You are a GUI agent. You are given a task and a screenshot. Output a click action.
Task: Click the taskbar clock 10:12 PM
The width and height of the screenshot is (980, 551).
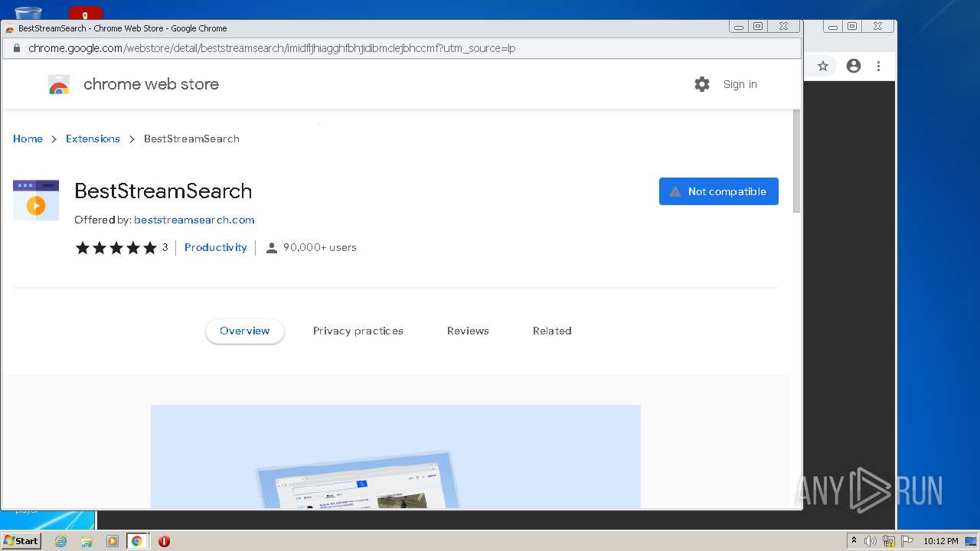coord(940,541)
